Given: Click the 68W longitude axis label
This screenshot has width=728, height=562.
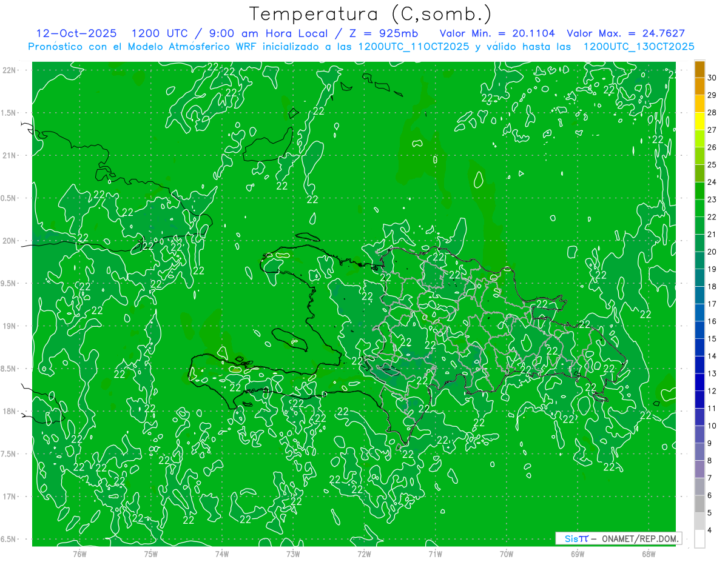Looking at the screenshot, I should pyautogui.click(x=649, y=554).
